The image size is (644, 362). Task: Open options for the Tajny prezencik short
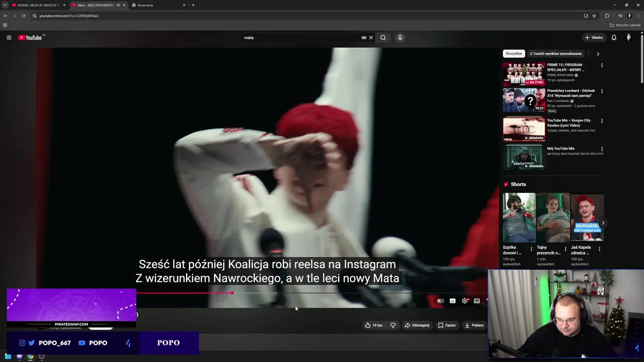coord(565,249)
